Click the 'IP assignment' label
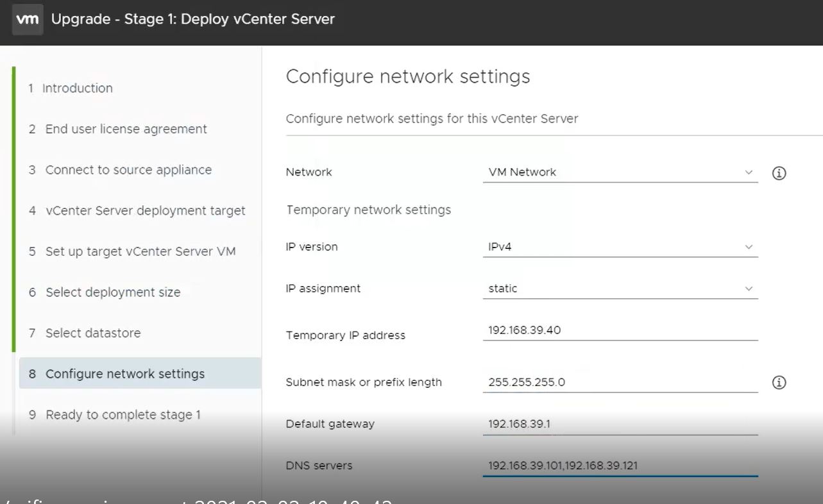Viewport: 823px width, 504px height. pos(323,289)
